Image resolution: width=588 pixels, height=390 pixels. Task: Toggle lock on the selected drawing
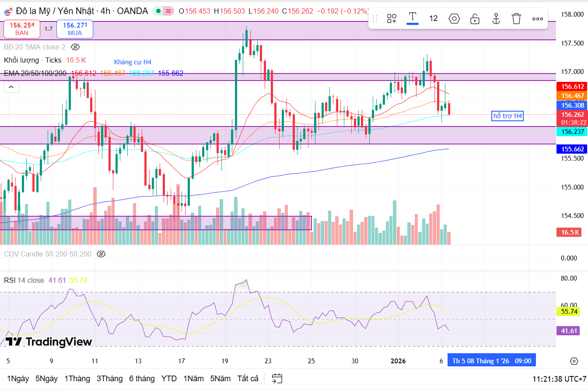[475, 18]
